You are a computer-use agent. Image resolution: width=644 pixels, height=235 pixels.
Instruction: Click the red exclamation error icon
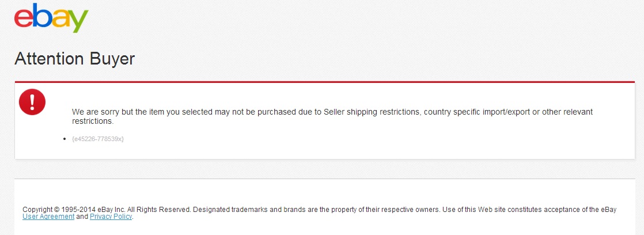tap(32, 101)
